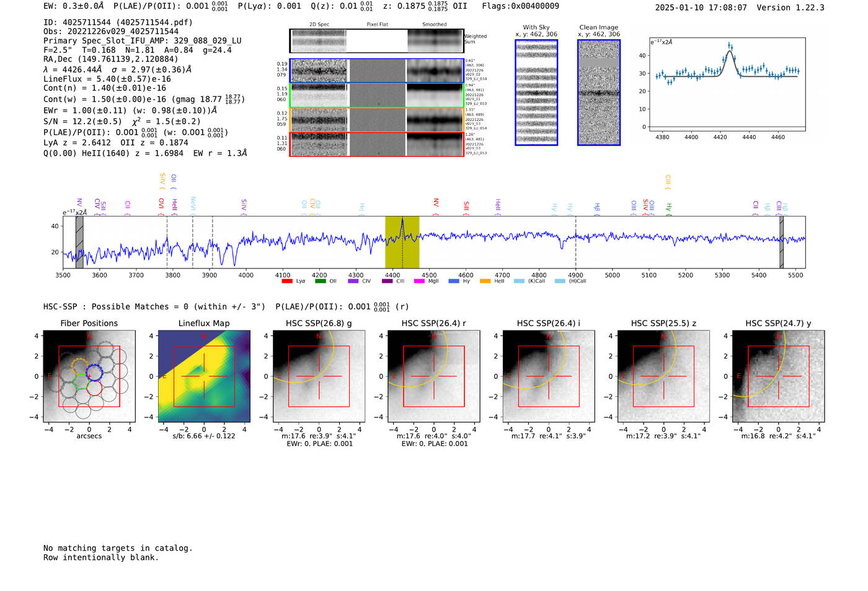Open the HSC SSP(25.5) z image
Screen dimensions: 868x591
click(x=663, y=376)
